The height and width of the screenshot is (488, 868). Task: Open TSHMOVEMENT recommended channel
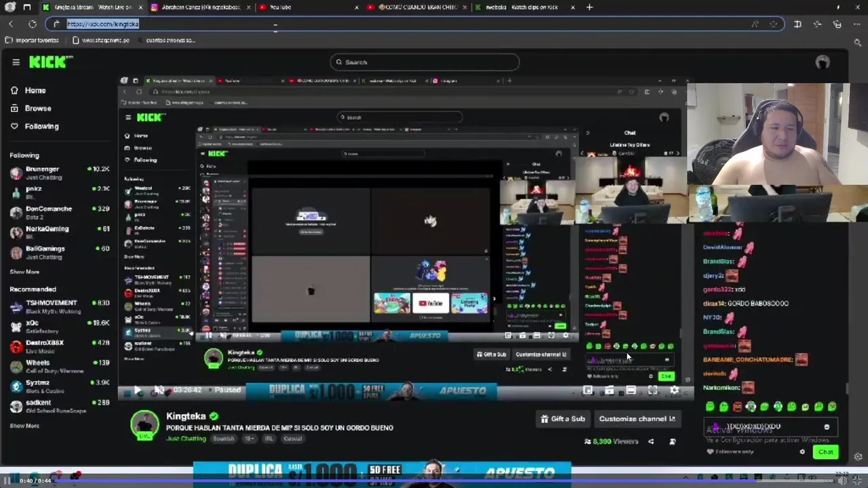(60, 306)
